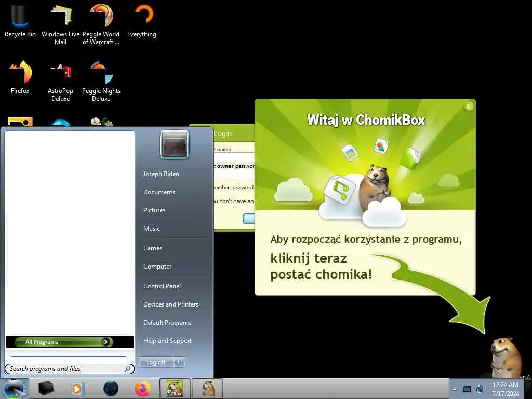Image resolution: width=532 pixels, height=399 pixels.
Task: Open the dark globe taskbar icon
Action: tap(111, 389)
